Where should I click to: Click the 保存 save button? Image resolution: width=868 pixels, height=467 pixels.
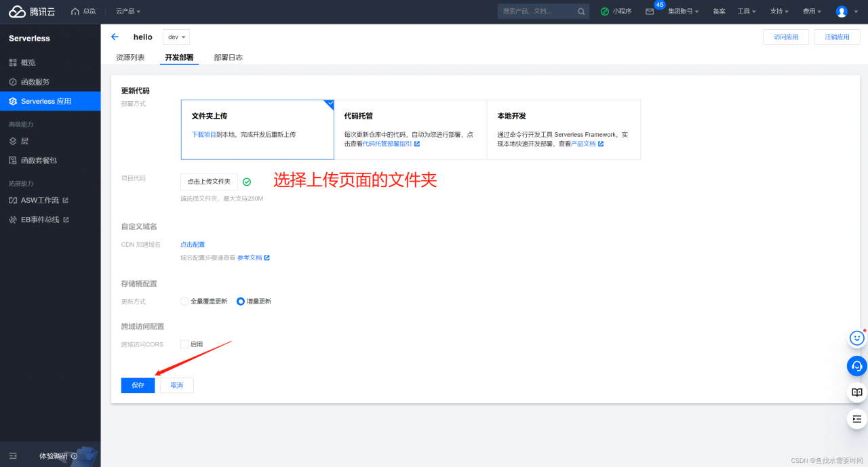tap(138, 385)
